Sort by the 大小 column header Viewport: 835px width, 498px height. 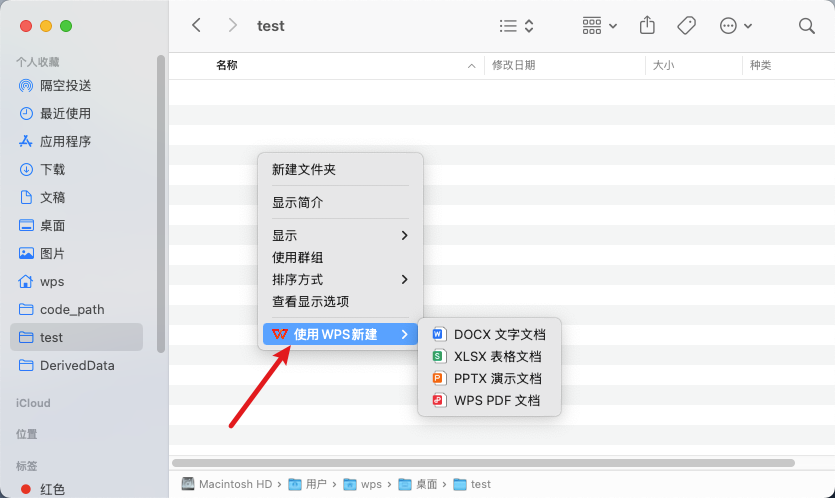[664, 65]
